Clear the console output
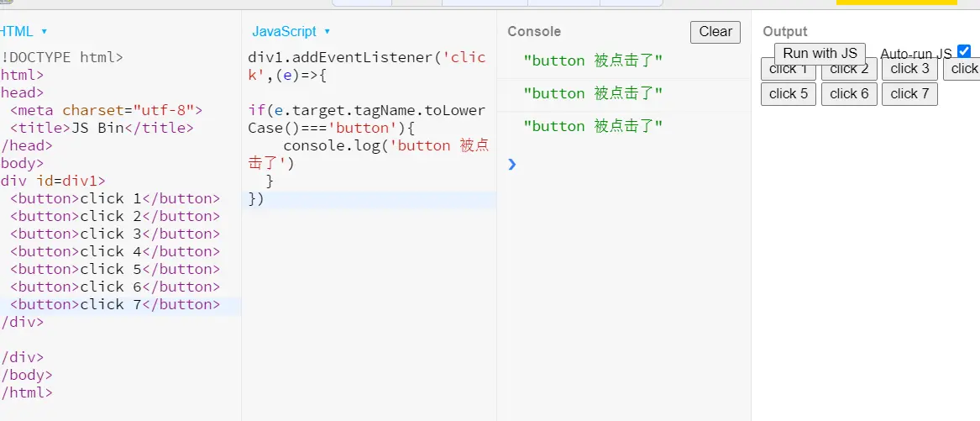 tap(715, 32)
